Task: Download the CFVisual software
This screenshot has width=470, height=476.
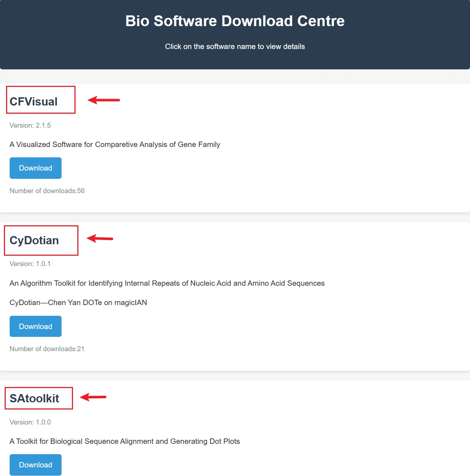Action: click(35, 168)
